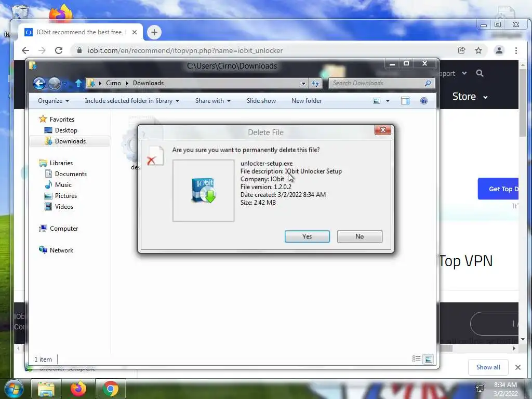Select Downloads under Favorites

tap(70, 141)
